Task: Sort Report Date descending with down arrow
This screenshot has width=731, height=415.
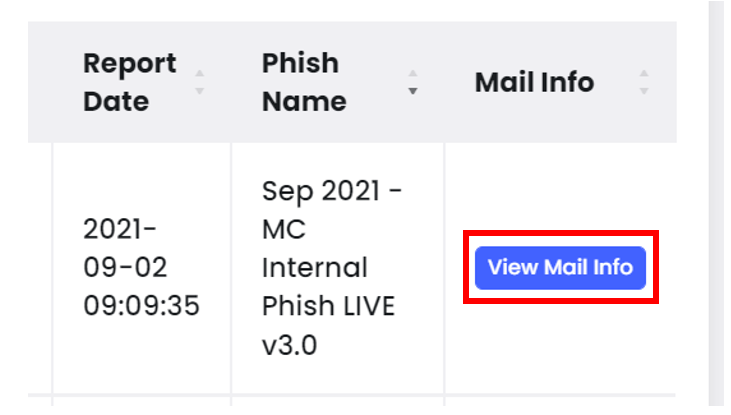Action: tap(200, 91)
